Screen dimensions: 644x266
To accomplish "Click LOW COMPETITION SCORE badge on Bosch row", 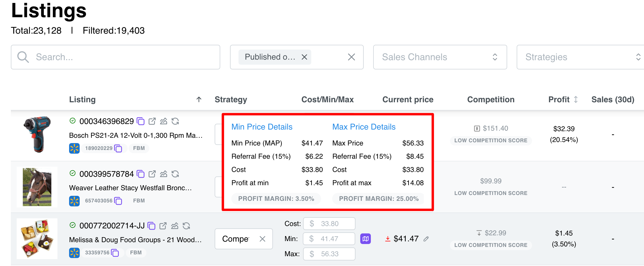I will pyautogui.click(x=491, y=140).
